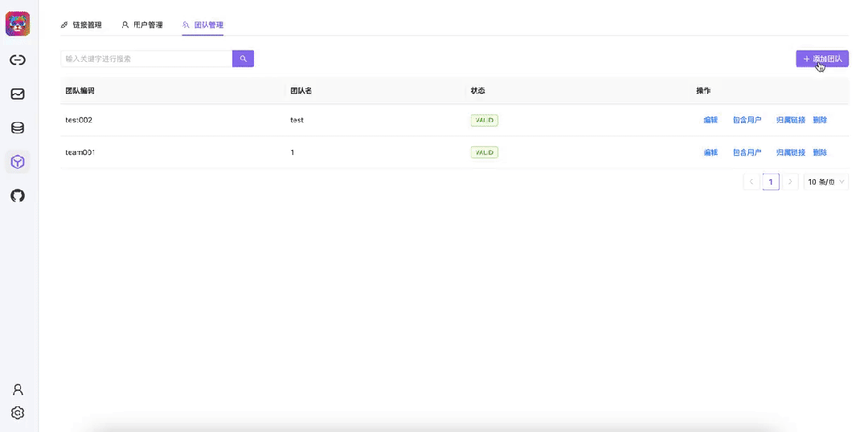Open the settings gear sidebar icon

tap(18, 413)
